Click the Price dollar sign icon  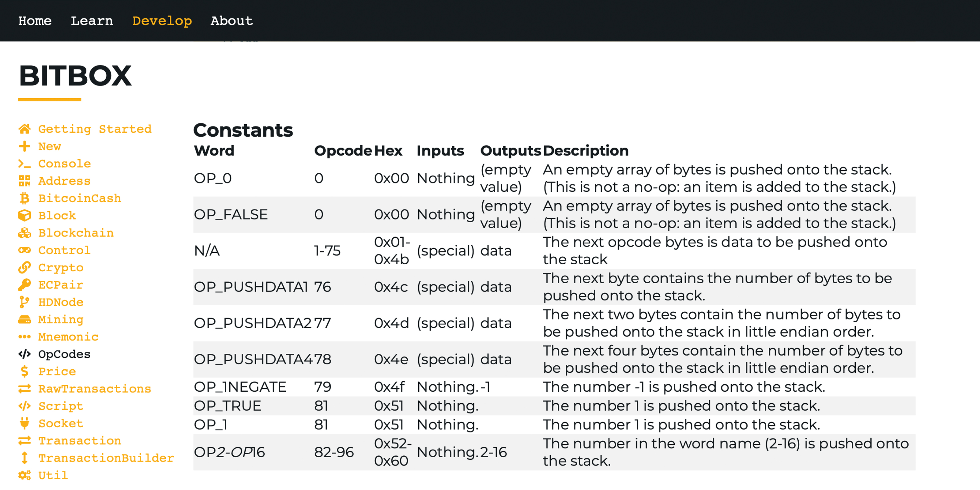click(x=24, y=371)
